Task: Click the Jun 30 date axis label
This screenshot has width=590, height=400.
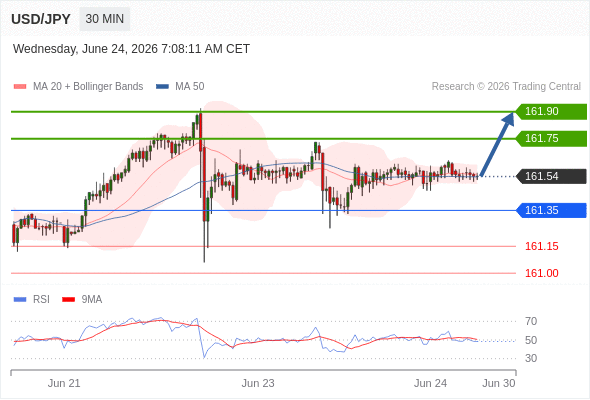Action: click(x=499, y=383)
